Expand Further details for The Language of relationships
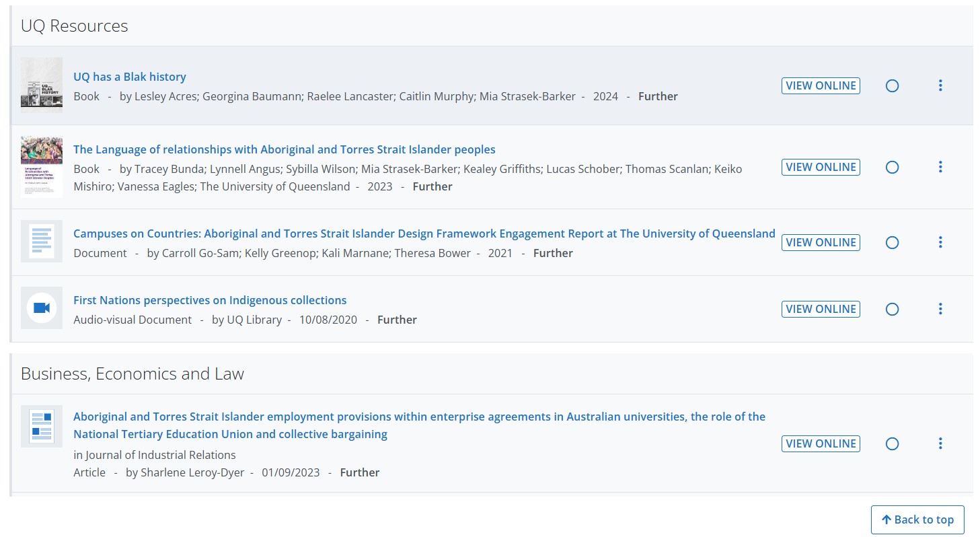The height and width of the screenshot is (537, 980). point(432,186)
